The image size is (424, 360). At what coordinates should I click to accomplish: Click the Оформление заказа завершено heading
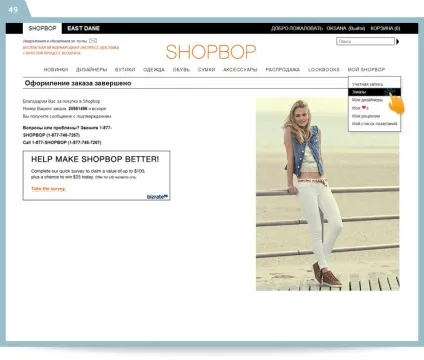[x=78, y=83]
